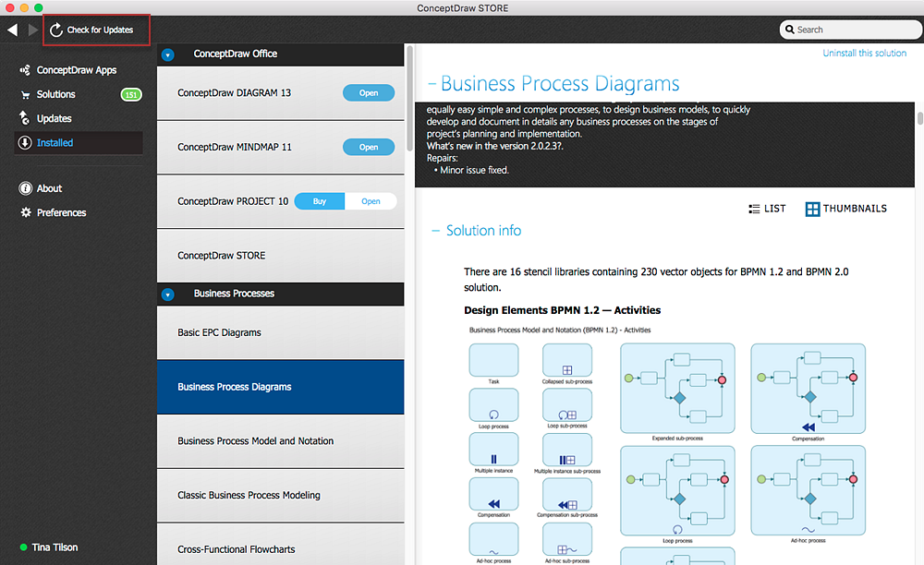Click the Collapsed sub-process stencil
This screenshot has width=924, height=565.
click(567, 360)
